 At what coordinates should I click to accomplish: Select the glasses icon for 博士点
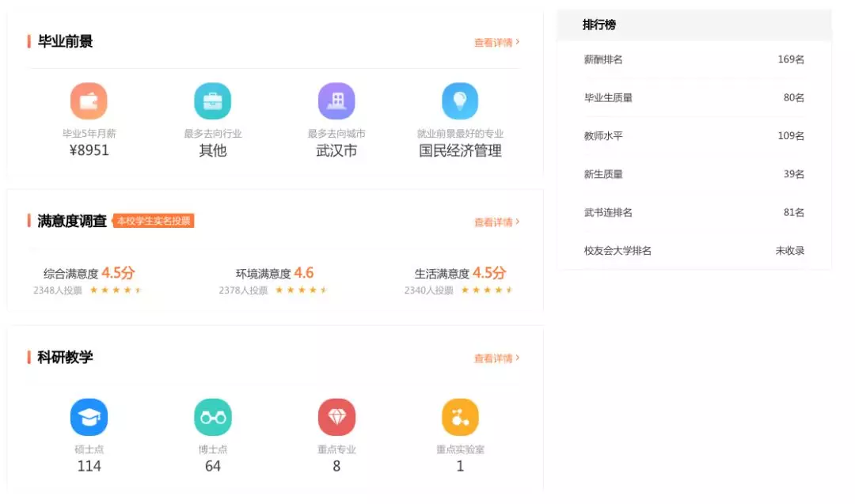pos(212,416)
